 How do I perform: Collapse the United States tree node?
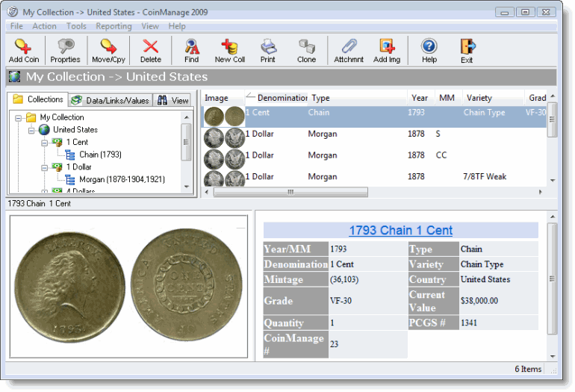click(x=31, y=131)
